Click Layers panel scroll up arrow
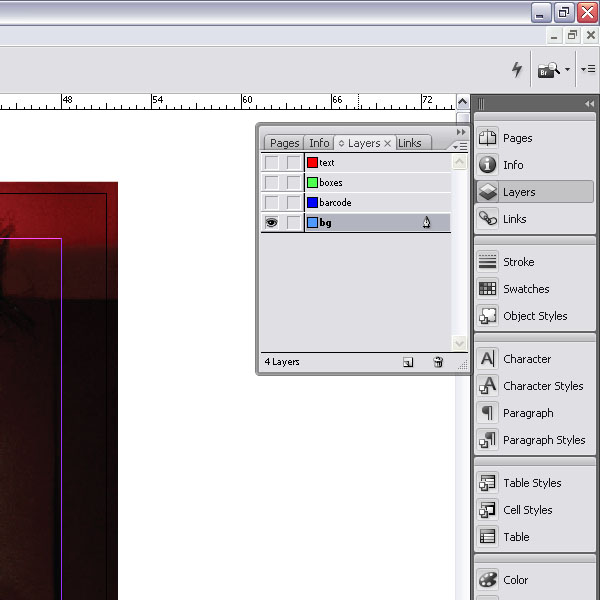Image resolution: width=600 pixels, height=600 pixels. 459,162
